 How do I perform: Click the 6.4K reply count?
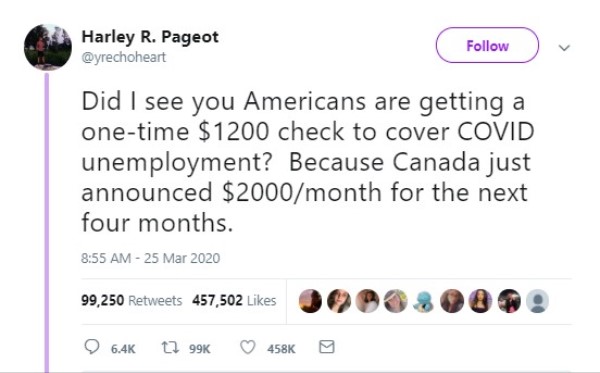tap(123, 349)
